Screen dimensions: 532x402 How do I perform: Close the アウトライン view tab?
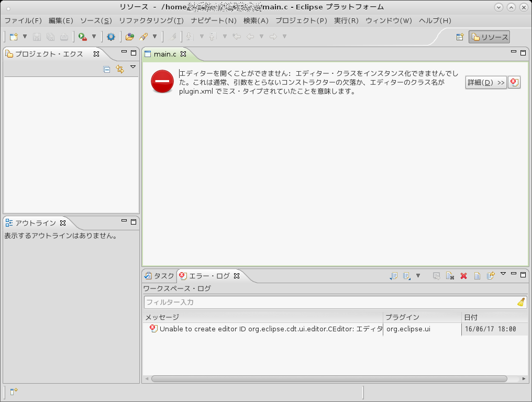click(x=63, y=223)
